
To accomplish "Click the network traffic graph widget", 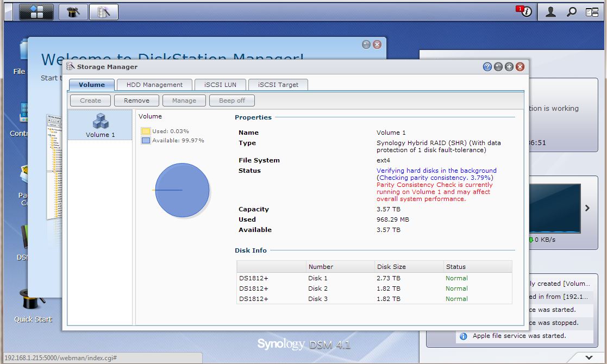I will [555, 209].
